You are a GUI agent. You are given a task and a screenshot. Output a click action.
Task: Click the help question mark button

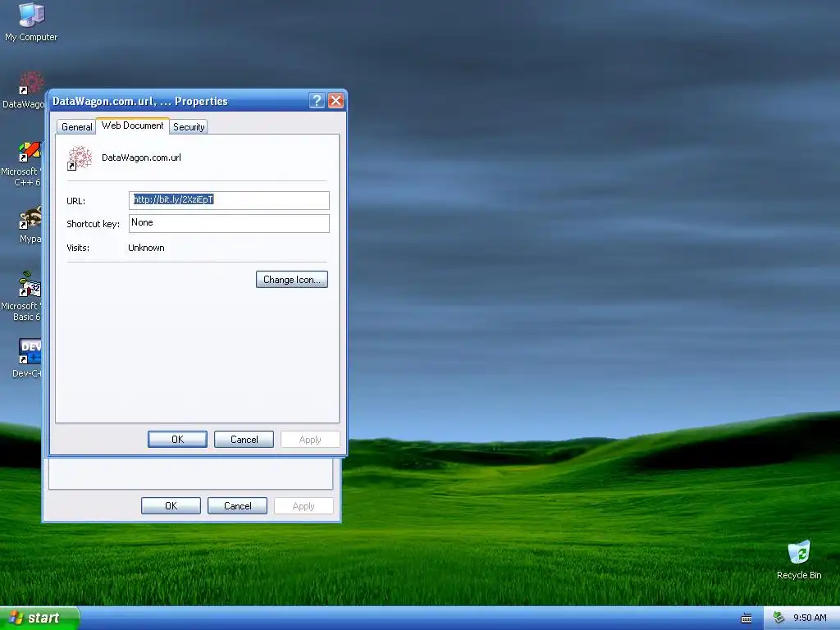317,101
